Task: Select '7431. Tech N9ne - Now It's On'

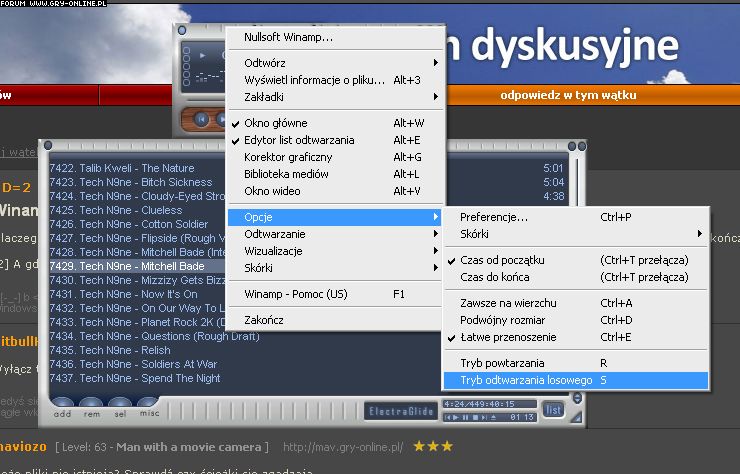Action: [123, 294]
